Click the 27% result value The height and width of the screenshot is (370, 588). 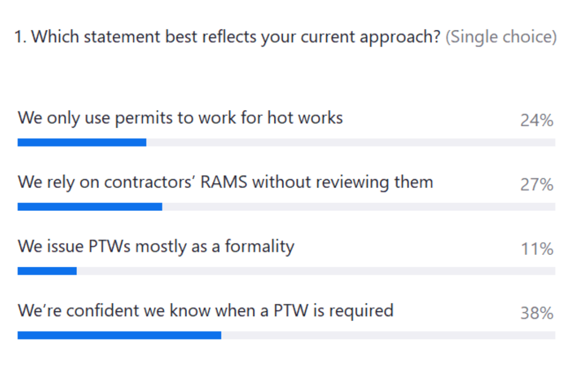pos(537,185)
